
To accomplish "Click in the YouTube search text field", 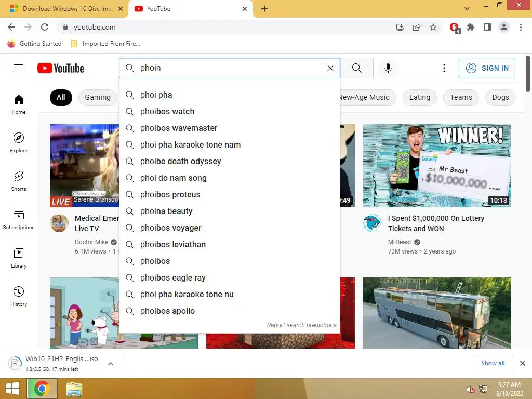I will 231,68.
